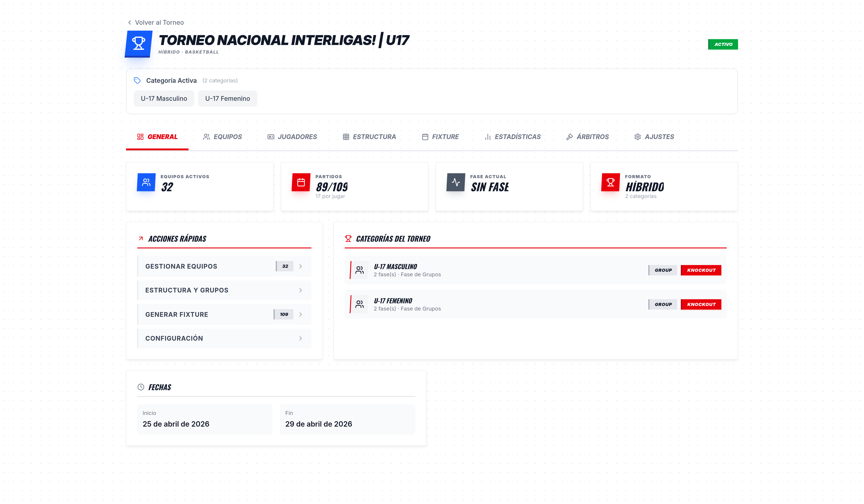Open the Ajustes tab
Screen dimensions: 864x504
click(654, 137)
